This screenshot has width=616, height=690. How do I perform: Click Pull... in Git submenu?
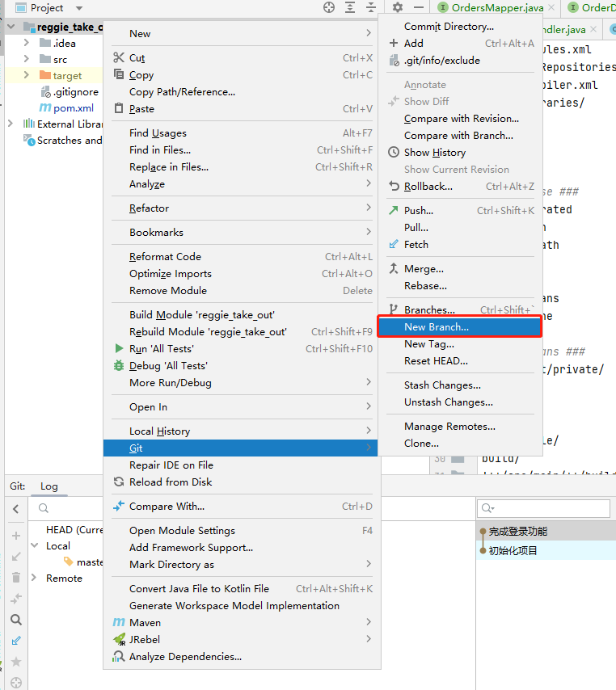(460, 228)
